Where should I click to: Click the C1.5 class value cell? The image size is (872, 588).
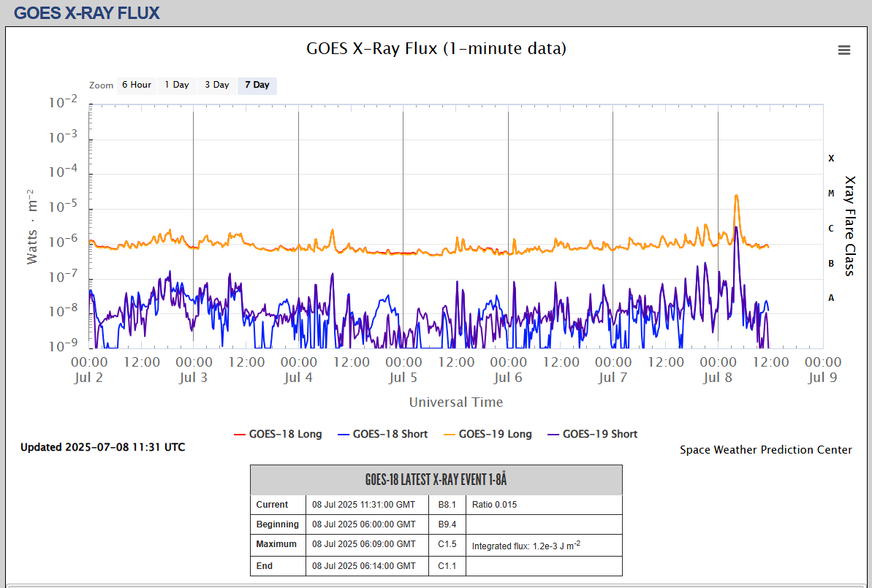(x=447, y=545)
